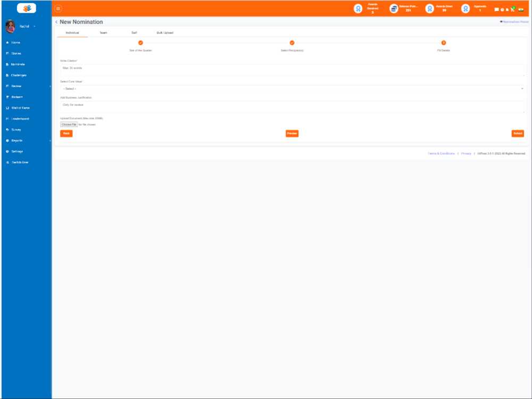Open the document icon in header

tap(507, 10)
